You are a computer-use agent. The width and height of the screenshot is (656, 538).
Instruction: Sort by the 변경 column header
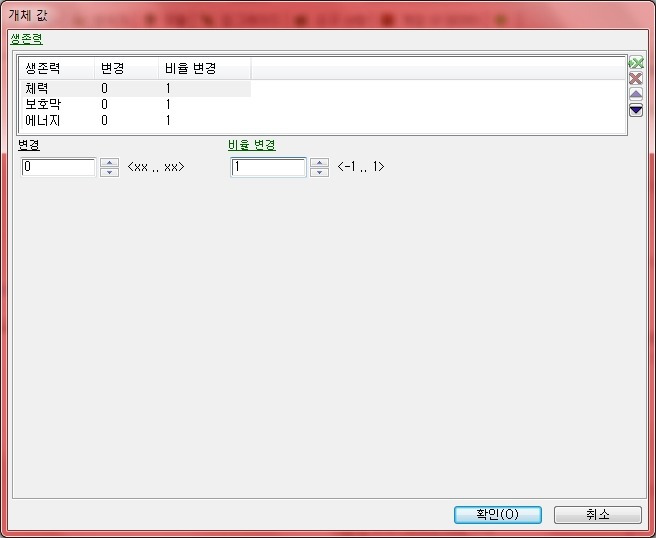[x=126, y=68]
